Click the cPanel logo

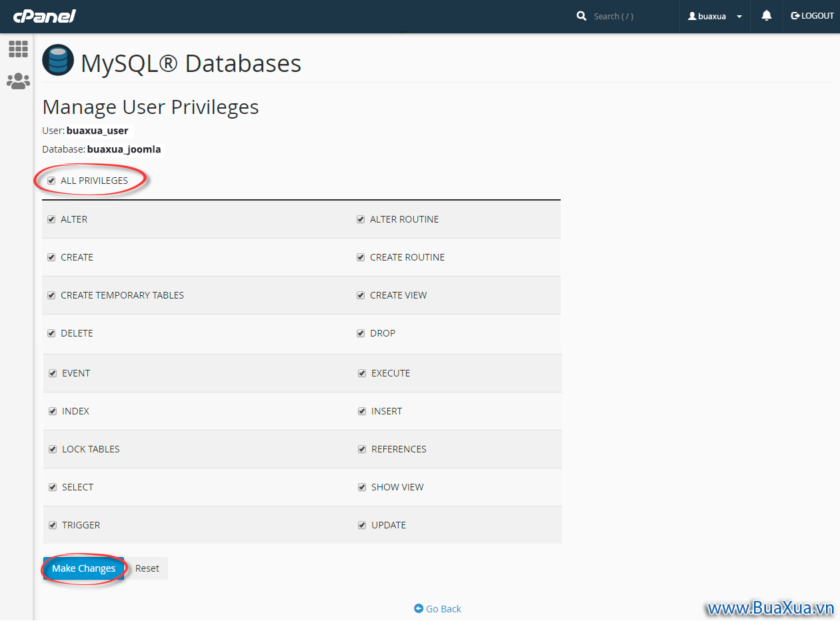(45, 16)
